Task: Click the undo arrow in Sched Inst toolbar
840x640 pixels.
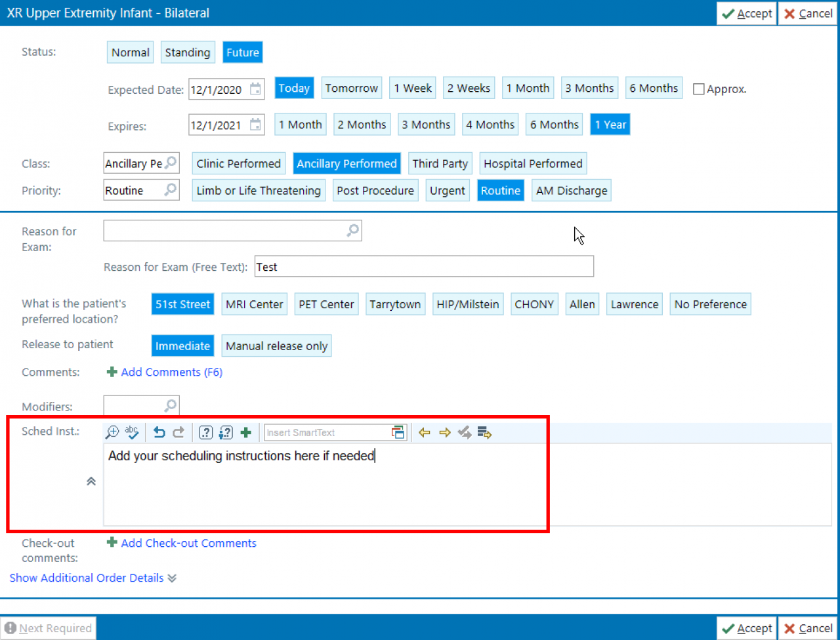Action: click(159, 432)
